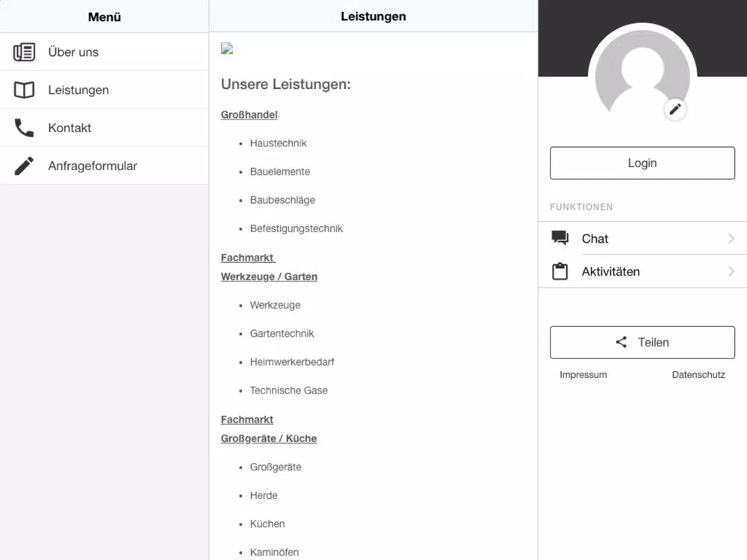Click the broken image placeholder icon
This screenshot has width=747, height=560.
pos(227,49)
